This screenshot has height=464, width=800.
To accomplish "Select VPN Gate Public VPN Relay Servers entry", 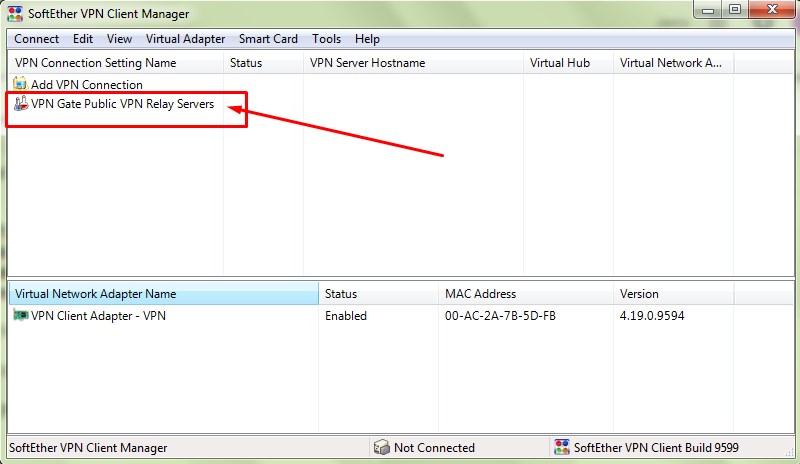I will click(122, 104).
